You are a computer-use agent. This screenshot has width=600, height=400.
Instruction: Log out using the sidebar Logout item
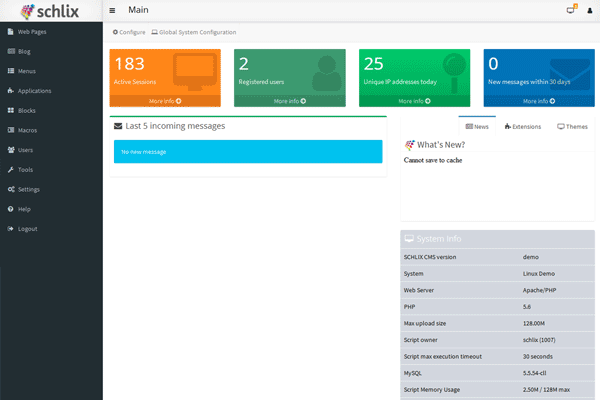27,229
